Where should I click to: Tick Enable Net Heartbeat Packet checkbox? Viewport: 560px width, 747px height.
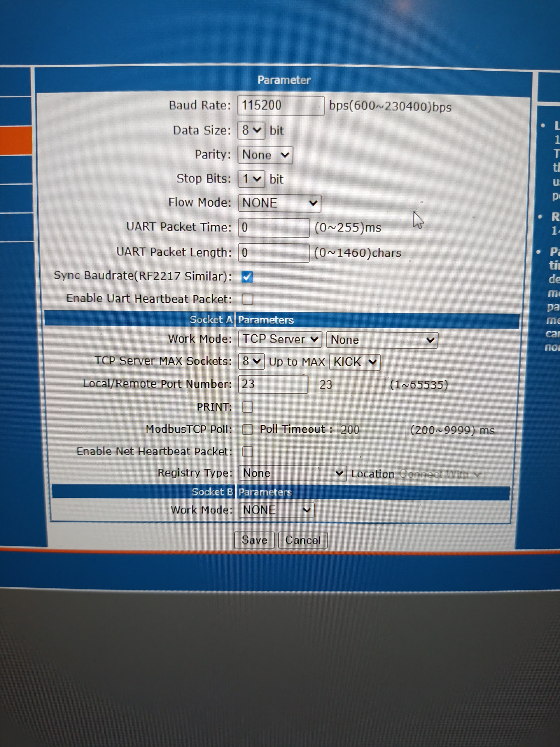coord(247,452)
